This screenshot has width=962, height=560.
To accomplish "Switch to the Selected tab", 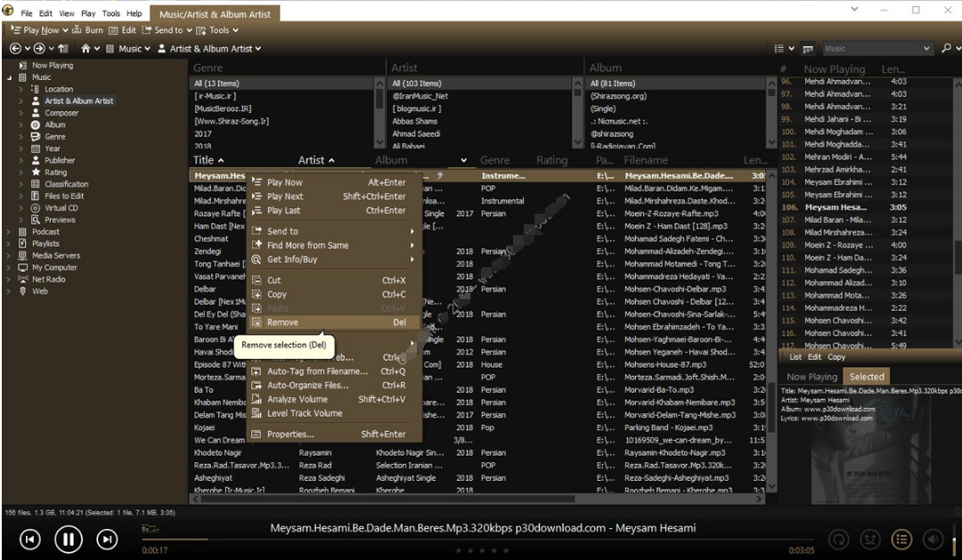I will click(866, 377).
